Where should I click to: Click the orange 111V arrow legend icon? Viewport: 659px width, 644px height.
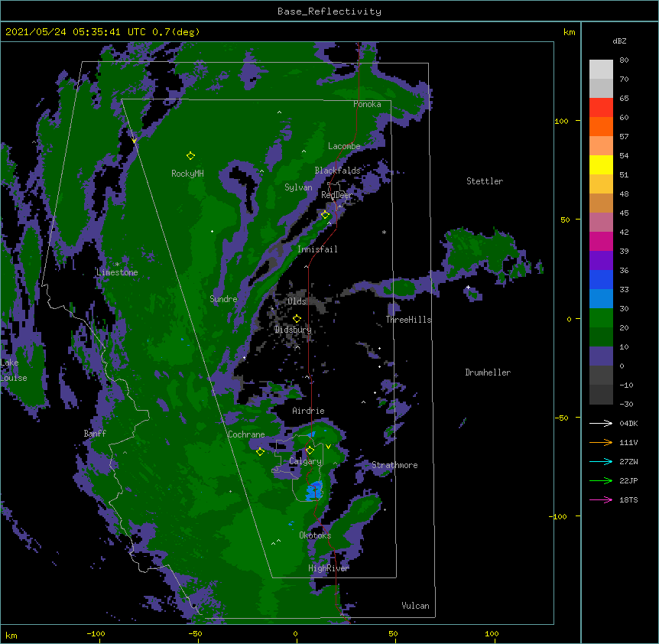click(601, 442)
